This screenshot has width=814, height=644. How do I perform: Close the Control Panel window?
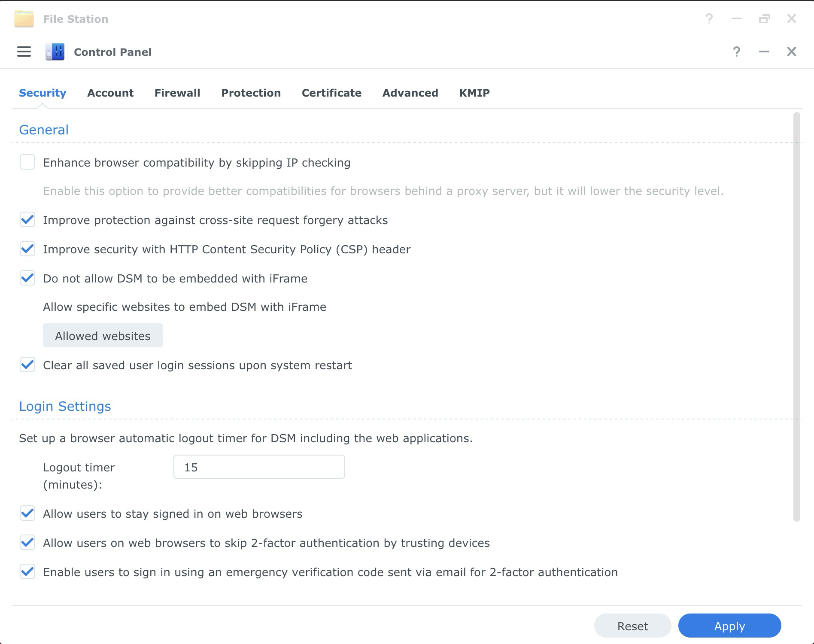(792, 52)
